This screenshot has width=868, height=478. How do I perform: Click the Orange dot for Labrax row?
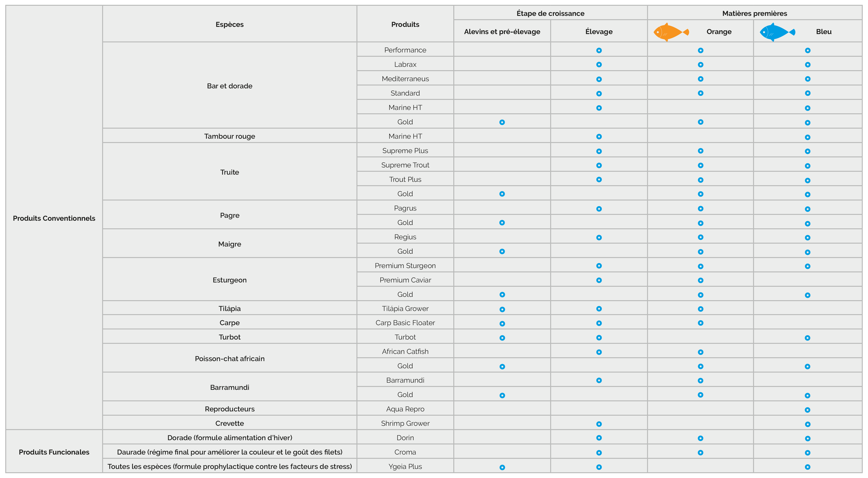(x=701, y=65)
